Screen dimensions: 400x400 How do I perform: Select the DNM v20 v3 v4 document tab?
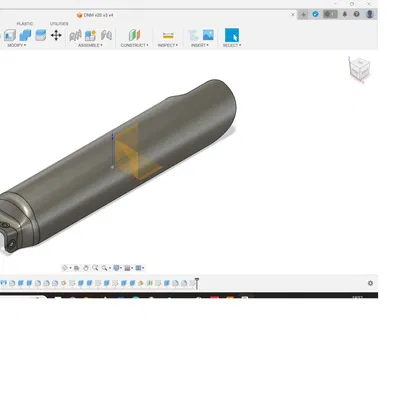tap(95, 15)
